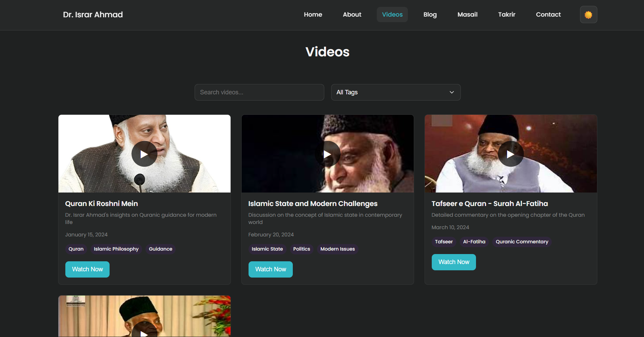
Task: Open the Masail menu item
Action: click(467, 15)
